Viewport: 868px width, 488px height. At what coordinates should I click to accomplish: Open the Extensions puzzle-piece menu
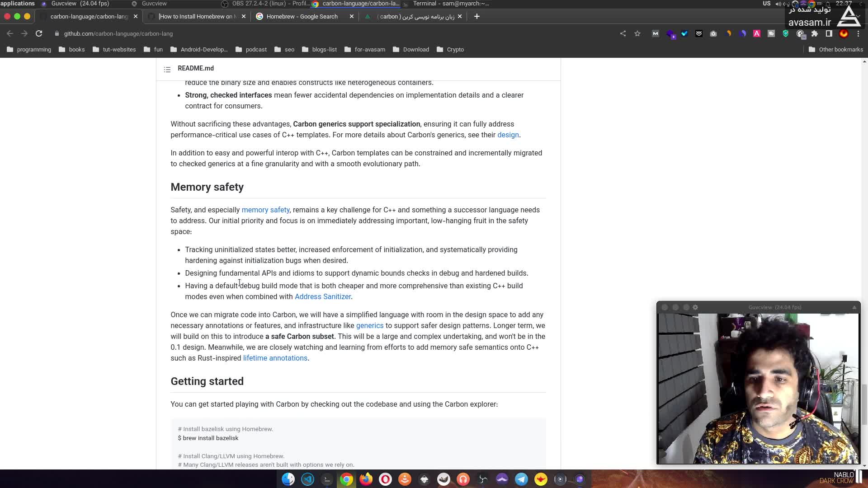[815, 33]
